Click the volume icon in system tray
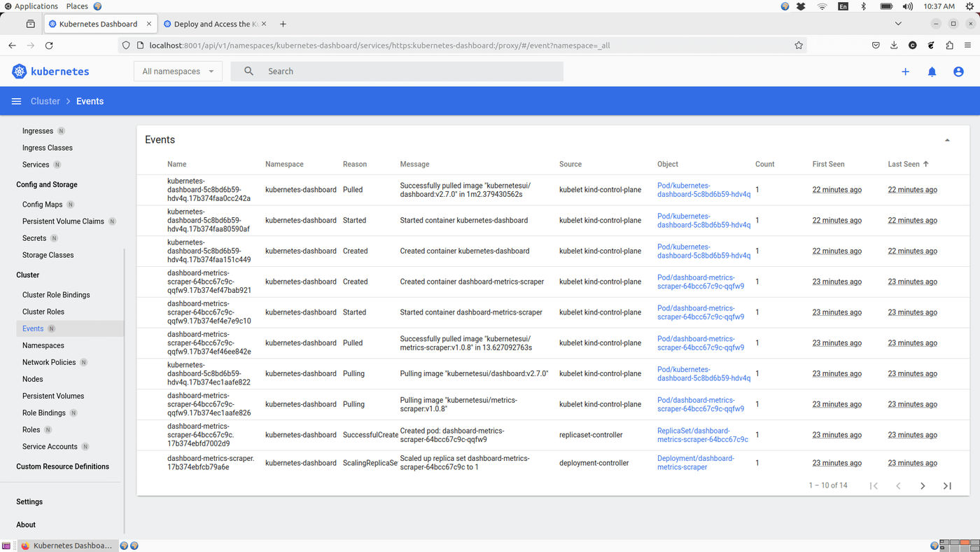This screenshot has width=980, height=552. tap(908, 6)
